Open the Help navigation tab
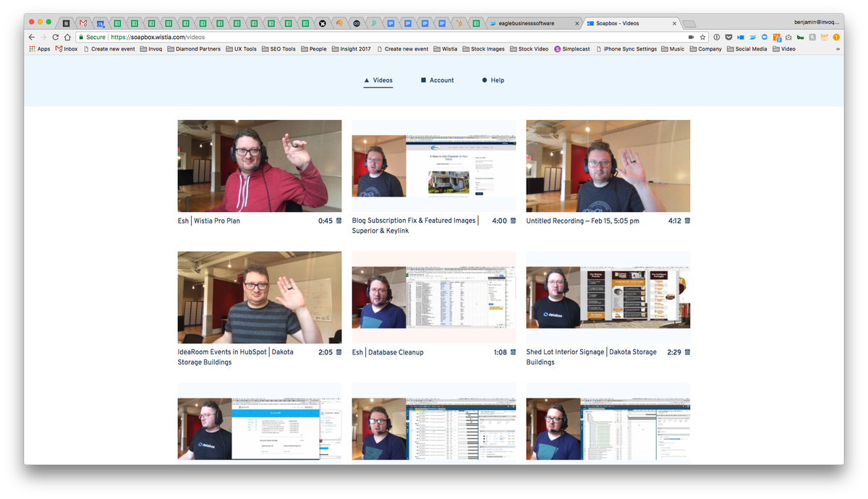Screen dimensions: 868x499 tap(493, 80)
